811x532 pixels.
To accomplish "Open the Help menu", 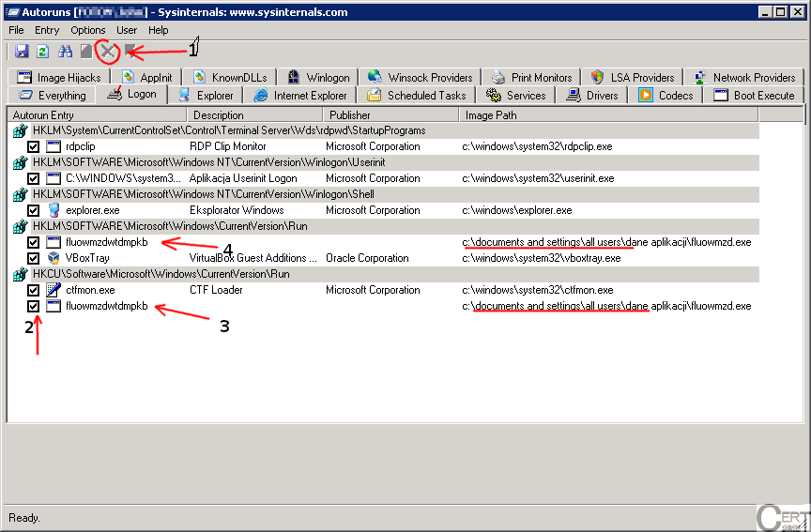I will point(159,30).
